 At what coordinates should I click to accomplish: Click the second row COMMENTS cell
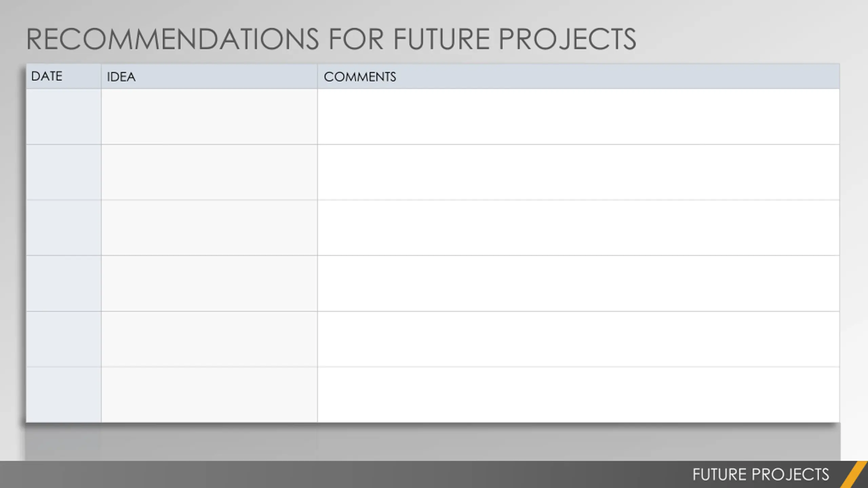(x=578, y=172)
